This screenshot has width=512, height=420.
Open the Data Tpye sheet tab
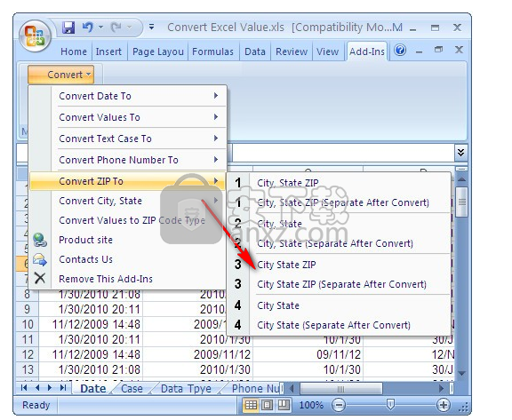(186, 388)
